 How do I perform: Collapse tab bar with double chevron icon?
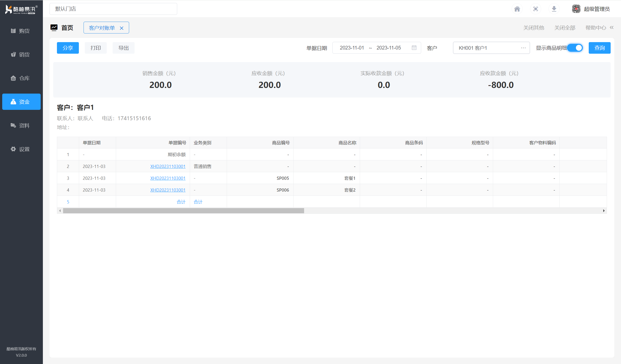point(612,28)
